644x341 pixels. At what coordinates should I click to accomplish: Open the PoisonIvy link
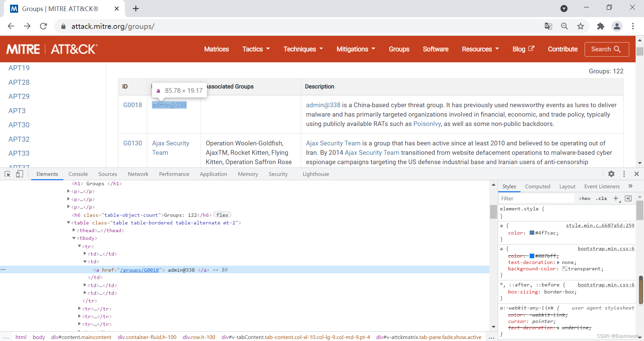click(427, 124)
